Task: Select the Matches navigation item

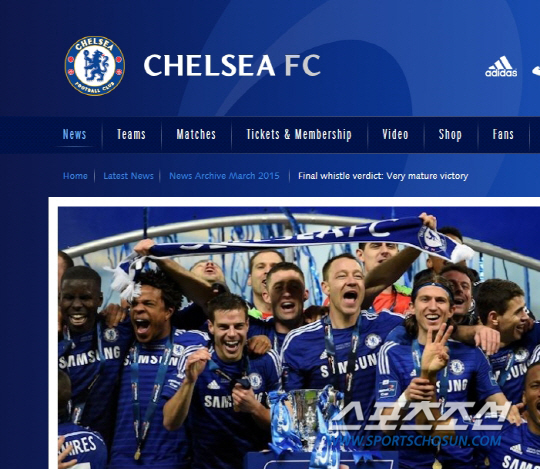Action: [x=196, y=134]
